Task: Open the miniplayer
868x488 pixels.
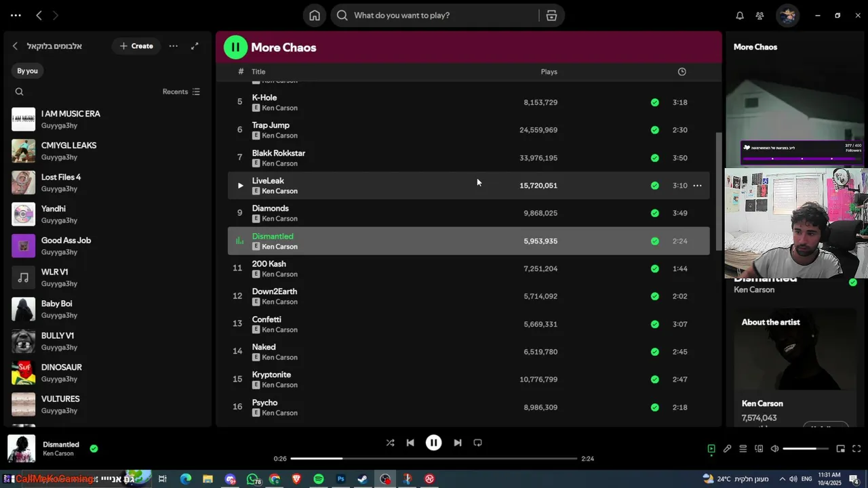Action: coord(841,449)
